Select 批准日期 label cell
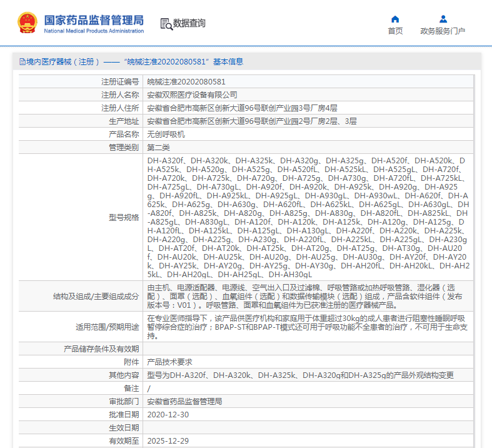This screenshot has height=448, width=492. [x=81, y=415]
